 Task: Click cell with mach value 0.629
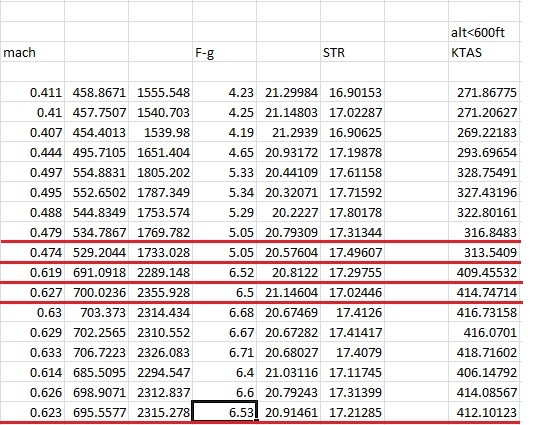pos(32,332)
